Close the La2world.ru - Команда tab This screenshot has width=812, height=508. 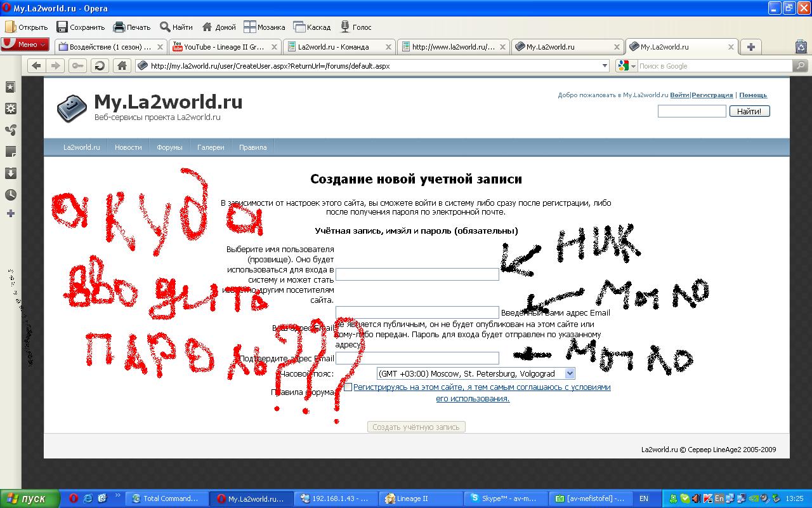[x=389, y=46]
